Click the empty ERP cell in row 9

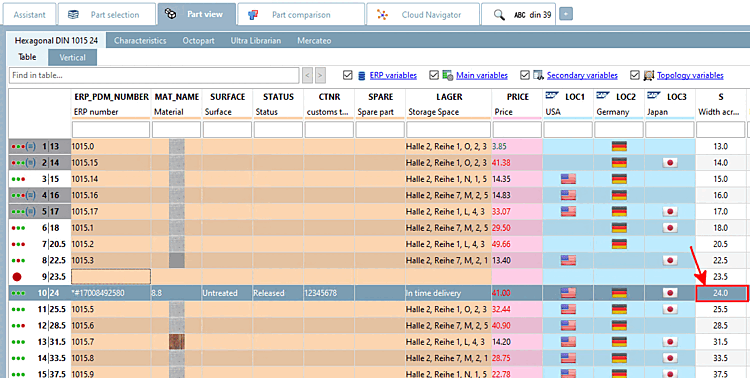click(111, 277)
